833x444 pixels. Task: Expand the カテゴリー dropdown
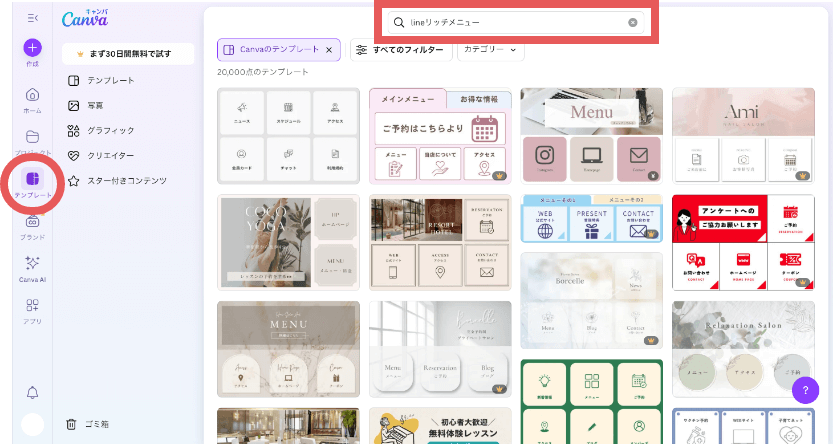coord(490,49)
